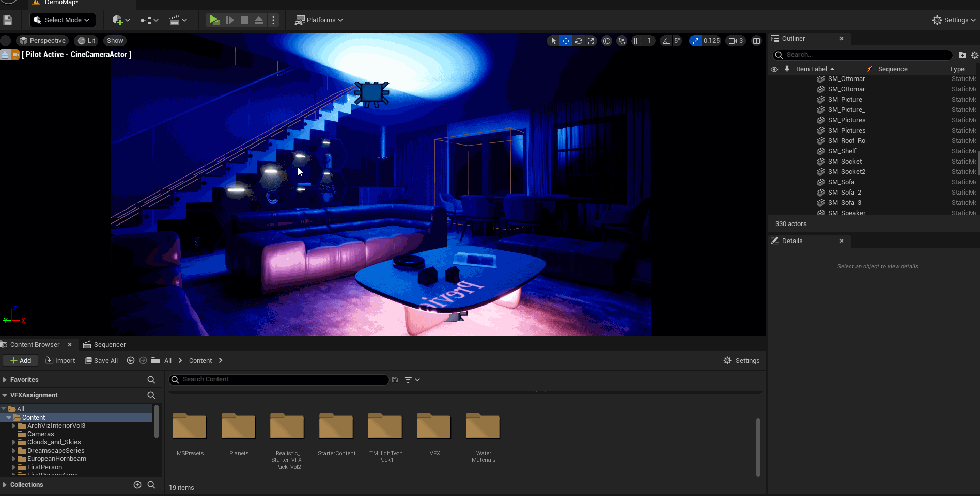This screenshot has width=980, height=496.
Task: Click the Play in editor button
Action: click(x=214, y=20)
